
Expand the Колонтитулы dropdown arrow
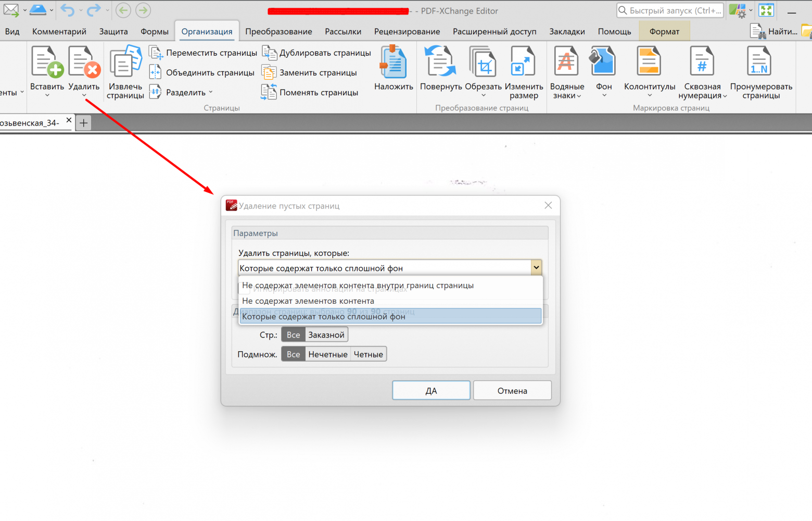tap(650, 95)
